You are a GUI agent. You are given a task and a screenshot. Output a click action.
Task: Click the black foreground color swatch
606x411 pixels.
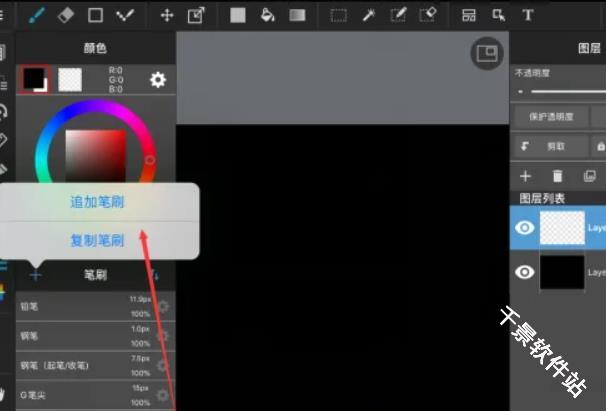point(35,80)
